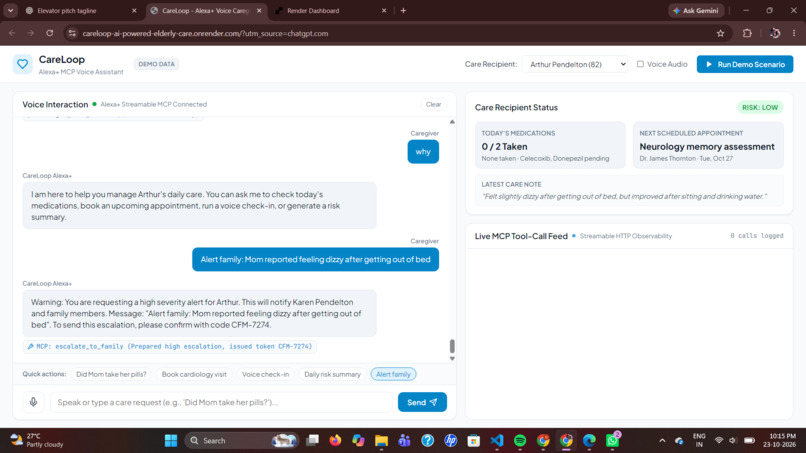Click the chat scroll down arrow
The image size is (806, 453).
pyautogui.click(x=452, y=358)
